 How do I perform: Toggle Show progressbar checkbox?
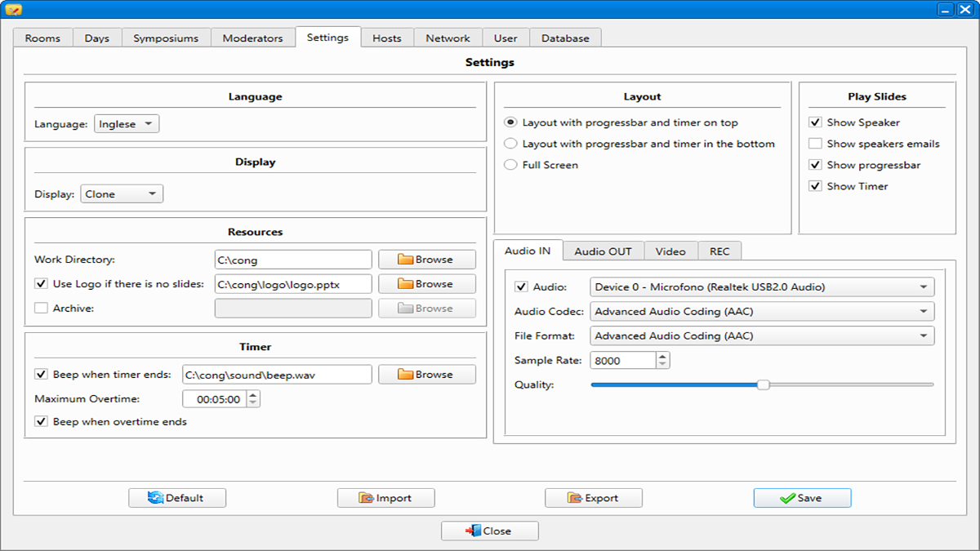815,165
